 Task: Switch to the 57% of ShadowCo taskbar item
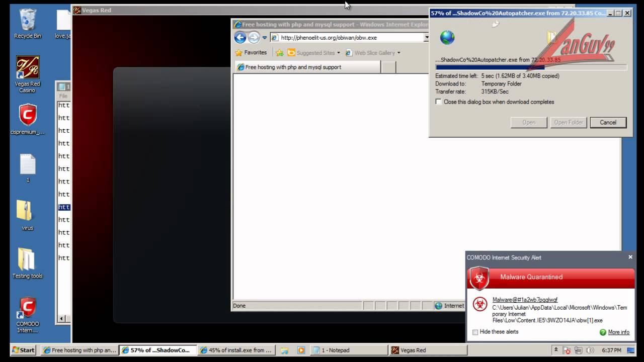(x=158, y=350)
